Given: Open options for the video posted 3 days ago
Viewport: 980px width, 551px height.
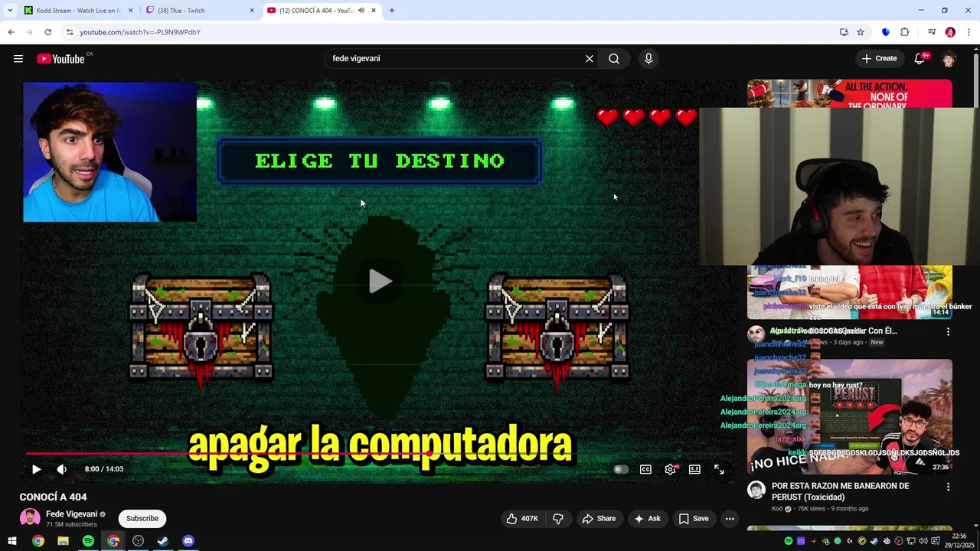Looking at the screenshot, I should [x=948, y=332].
